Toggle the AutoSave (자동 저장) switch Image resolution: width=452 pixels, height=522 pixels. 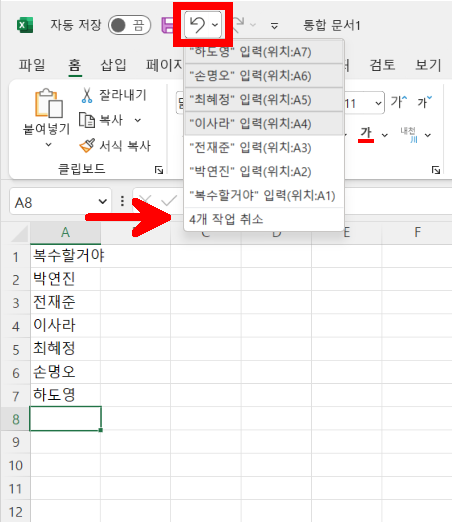click(129, 25)
